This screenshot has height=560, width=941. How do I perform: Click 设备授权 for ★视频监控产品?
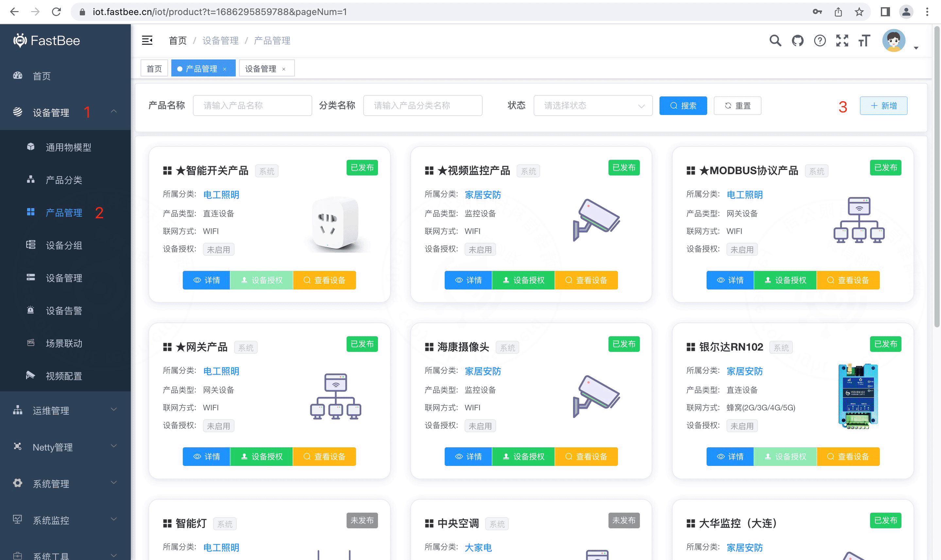[523, 280]
